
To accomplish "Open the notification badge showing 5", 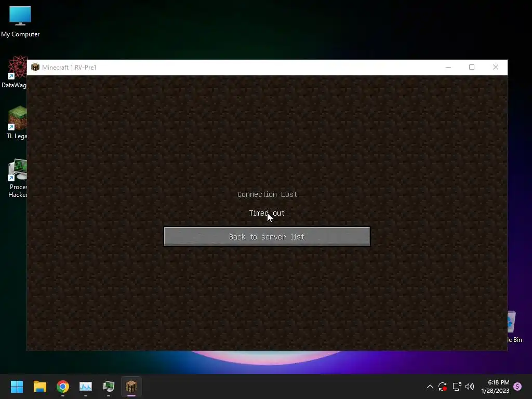I will (517, 387).
